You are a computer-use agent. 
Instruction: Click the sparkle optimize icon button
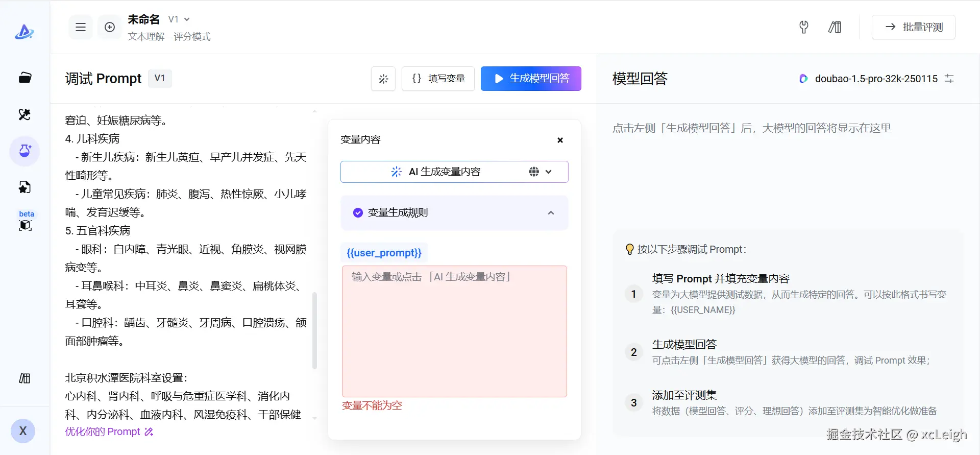(x=383, y=79)
